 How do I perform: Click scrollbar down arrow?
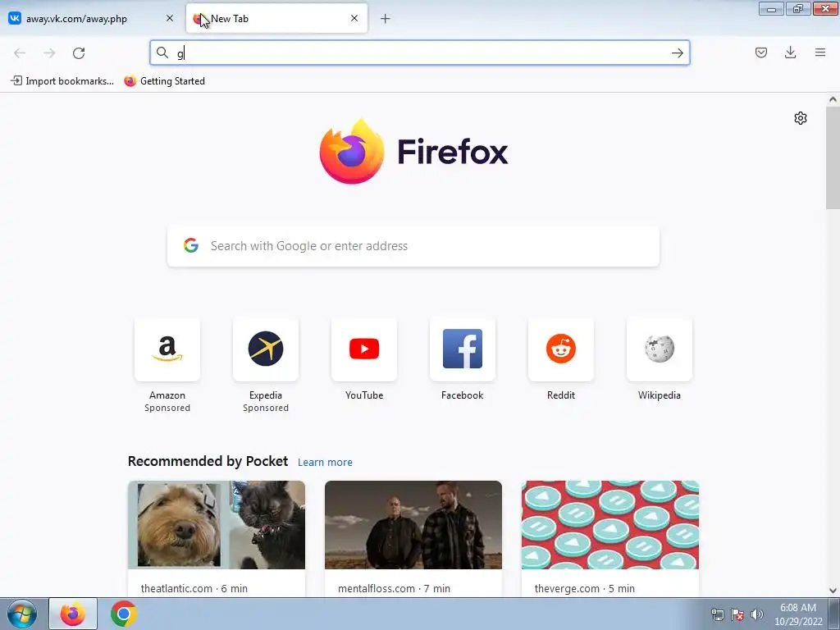833,591
